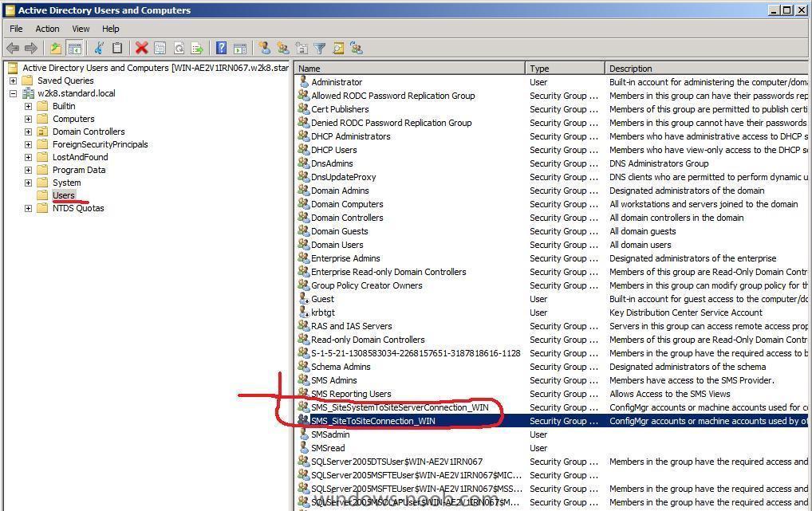The image size is (812, 511).
Task: Click the Add to Group toolbar icon
Action: [x=357, y=49]
